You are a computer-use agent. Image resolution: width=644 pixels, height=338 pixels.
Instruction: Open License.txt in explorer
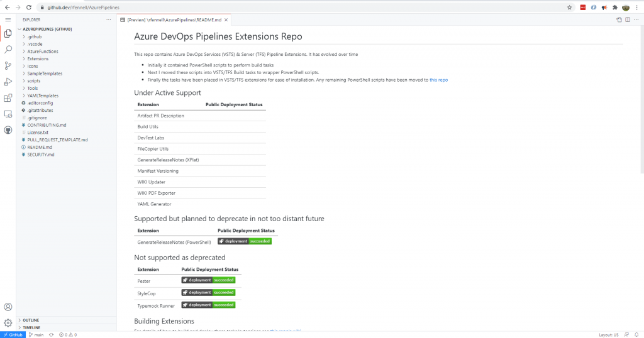coord(66,133)
